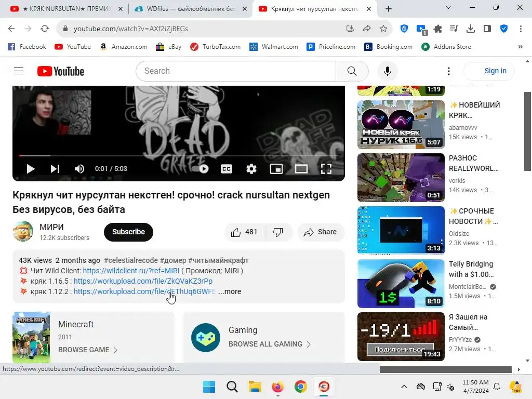Toggle the browser side panel
Image resolution: width=532 pixels, height=399 pixels.
point(487,29)
